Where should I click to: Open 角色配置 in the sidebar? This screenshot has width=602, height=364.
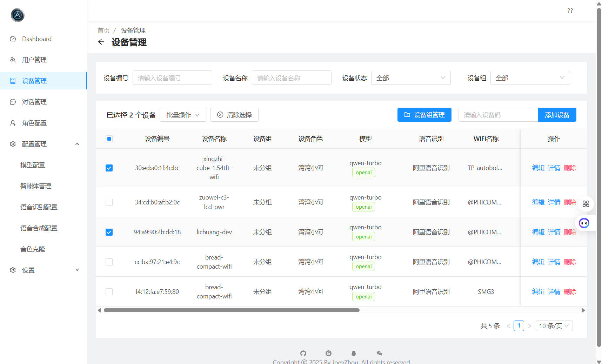tap(34, 123)
